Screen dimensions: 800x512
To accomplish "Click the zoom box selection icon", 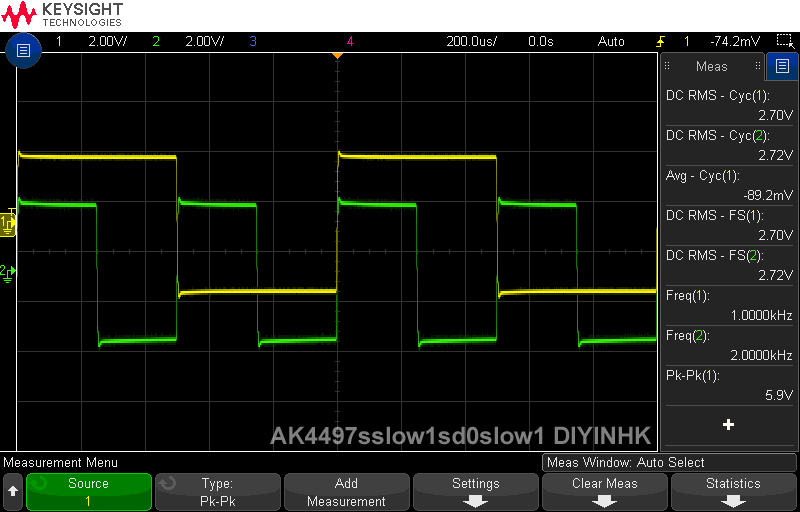I will 783,41.
